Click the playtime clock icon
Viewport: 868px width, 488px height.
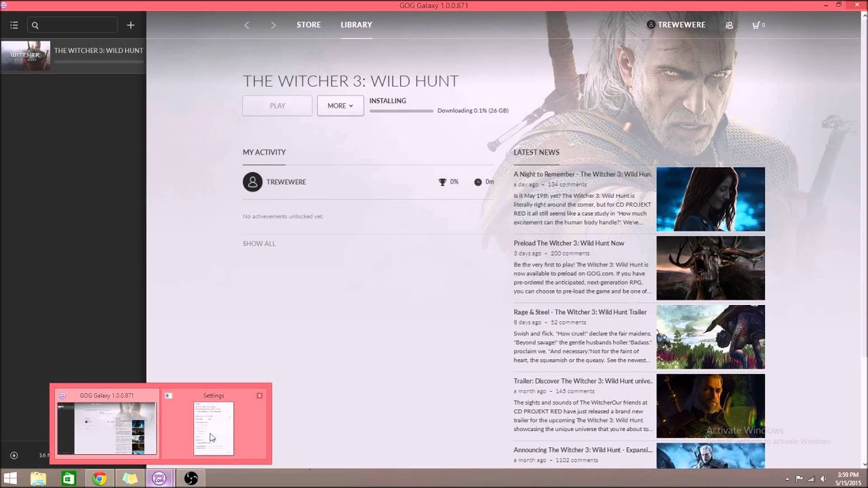coord(477,182)
